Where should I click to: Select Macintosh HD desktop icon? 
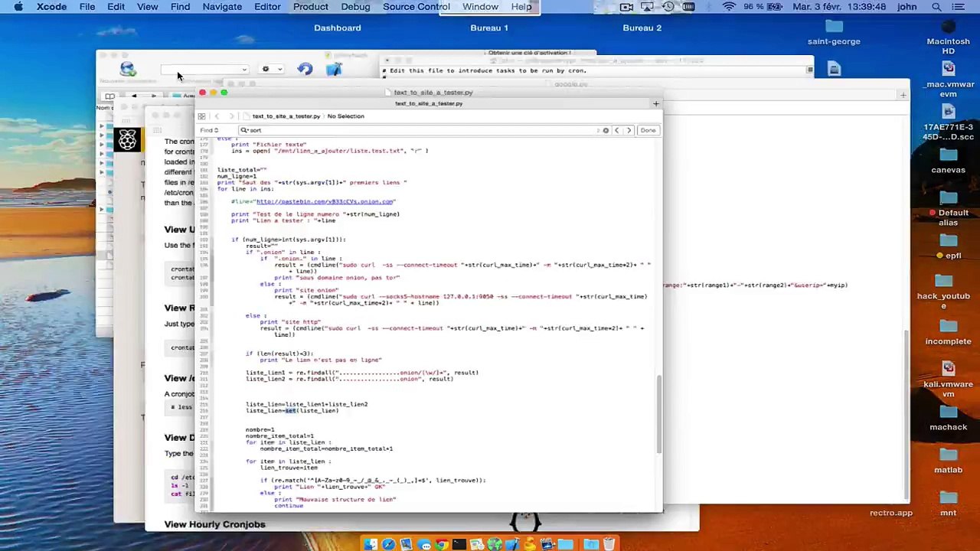[x=948, y=37]
